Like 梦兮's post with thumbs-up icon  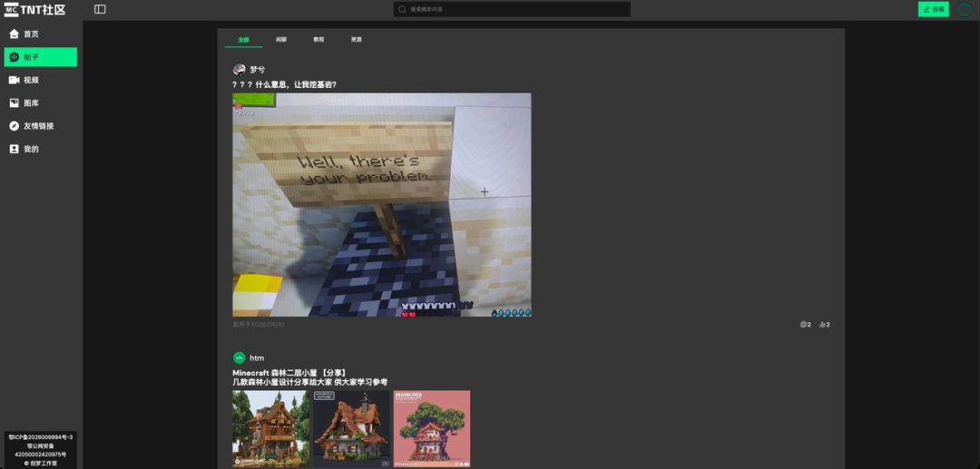click(824, 324)
